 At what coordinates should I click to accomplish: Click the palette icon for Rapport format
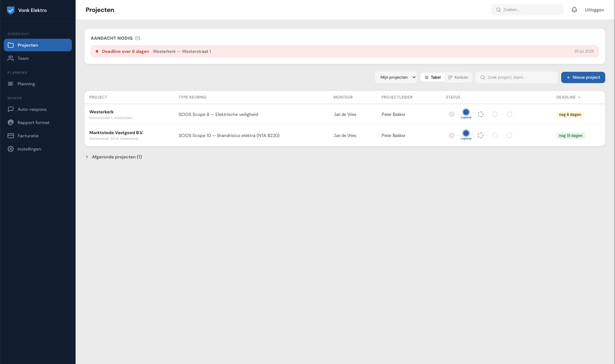(11, 123)
